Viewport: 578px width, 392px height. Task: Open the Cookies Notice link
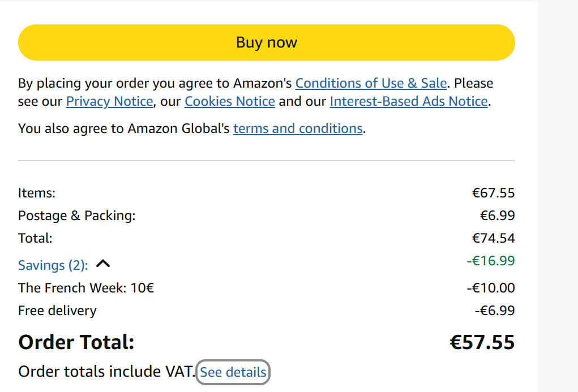pos(230,102)
